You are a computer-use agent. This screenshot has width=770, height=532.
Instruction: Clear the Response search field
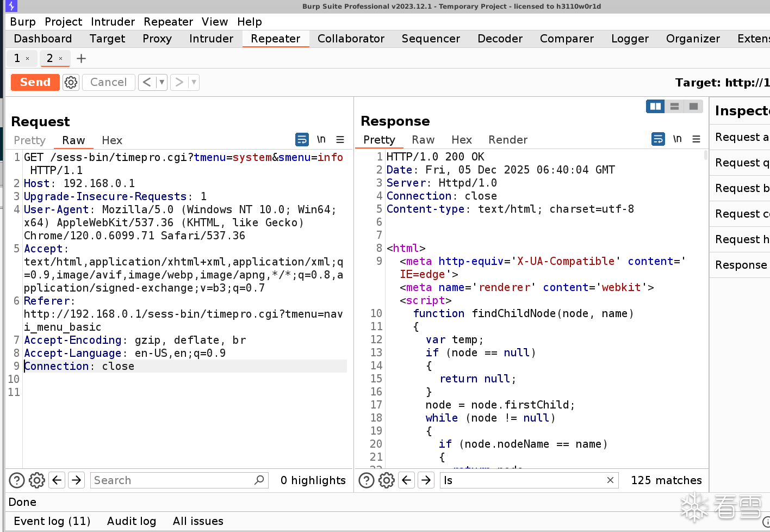[610, 480]
